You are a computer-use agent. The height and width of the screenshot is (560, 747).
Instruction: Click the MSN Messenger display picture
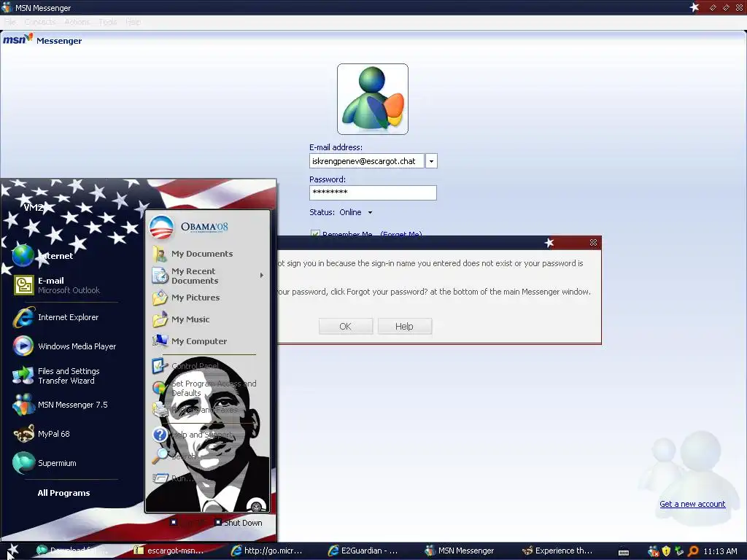pos(373,99)
